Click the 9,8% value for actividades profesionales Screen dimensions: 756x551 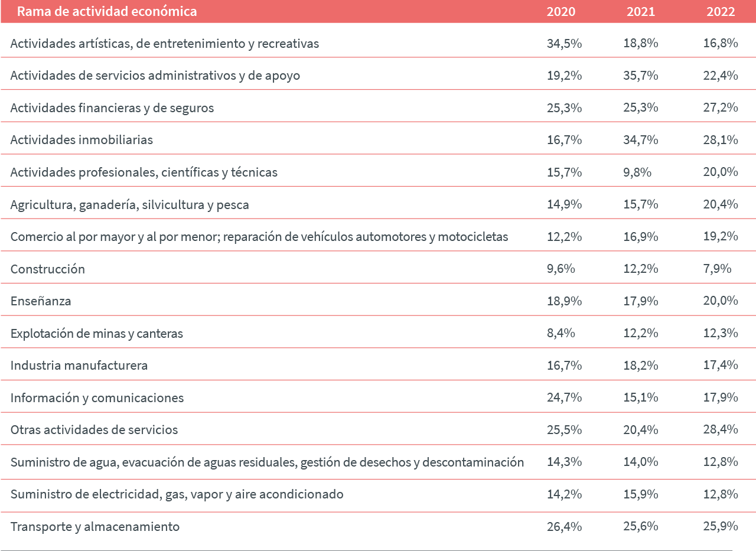coord(637,172)
